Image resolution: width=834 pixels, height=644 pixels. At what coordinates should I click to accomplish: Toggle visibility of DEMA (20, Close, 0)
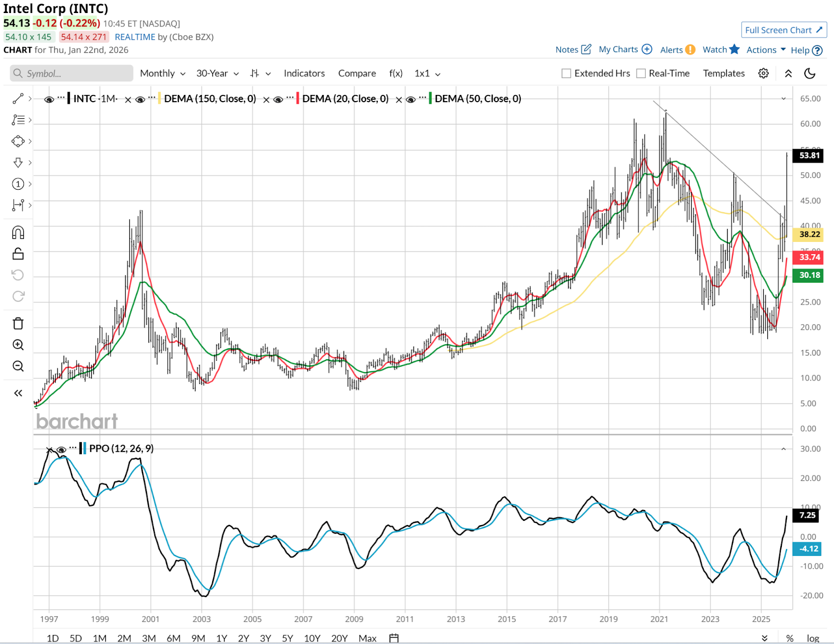point(278,99)
